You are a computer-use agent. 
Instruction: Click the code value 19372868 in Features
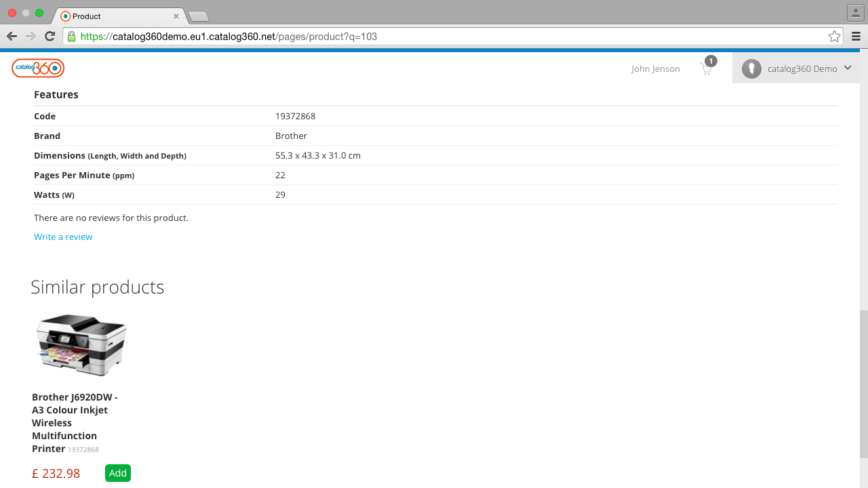click(295, 116)
